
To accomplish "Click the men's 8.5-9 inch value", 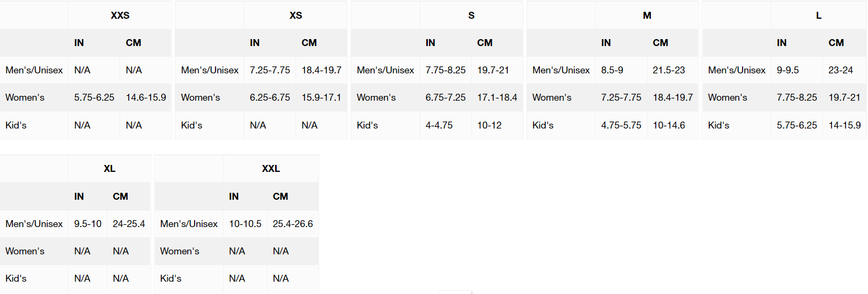I will coord(612,70).
